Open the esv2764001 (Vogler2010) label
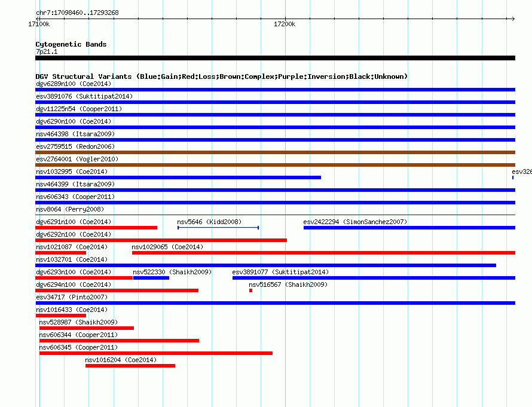532x407 pixels. (x=77, y=159)
